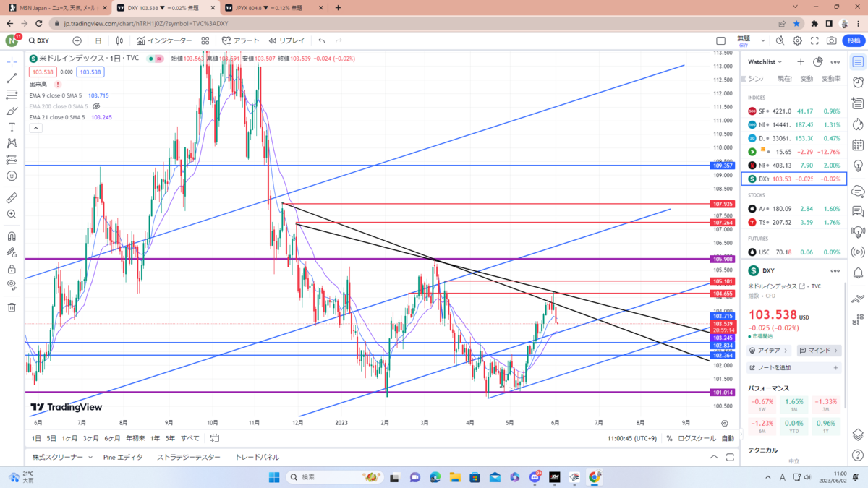Open the Pine エディタ tab
868x488 pixels.
pyautogui.click(x=123, y=457)
